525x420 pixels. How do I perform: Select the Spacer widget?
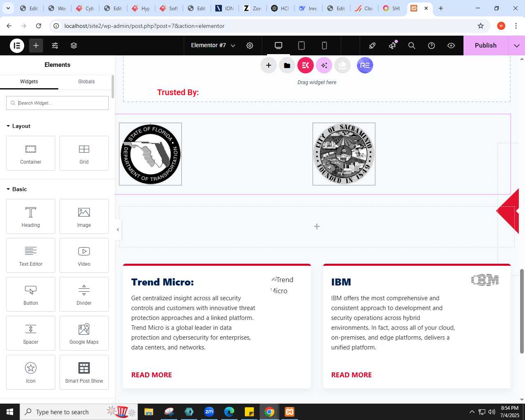(x=31, y=333)
